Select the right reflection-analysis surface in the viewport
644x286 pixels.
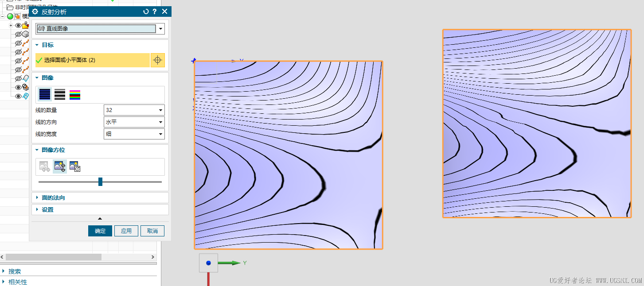537,124
